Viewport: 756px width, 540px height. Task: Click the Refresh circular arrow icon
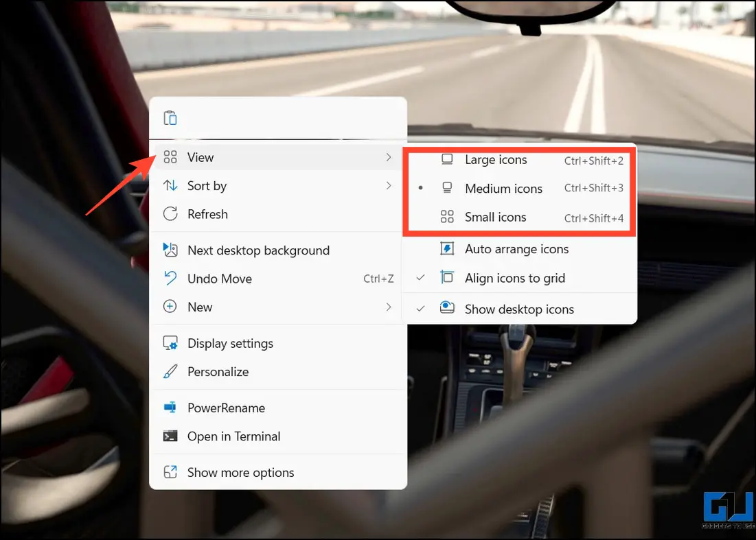point(170,214)
